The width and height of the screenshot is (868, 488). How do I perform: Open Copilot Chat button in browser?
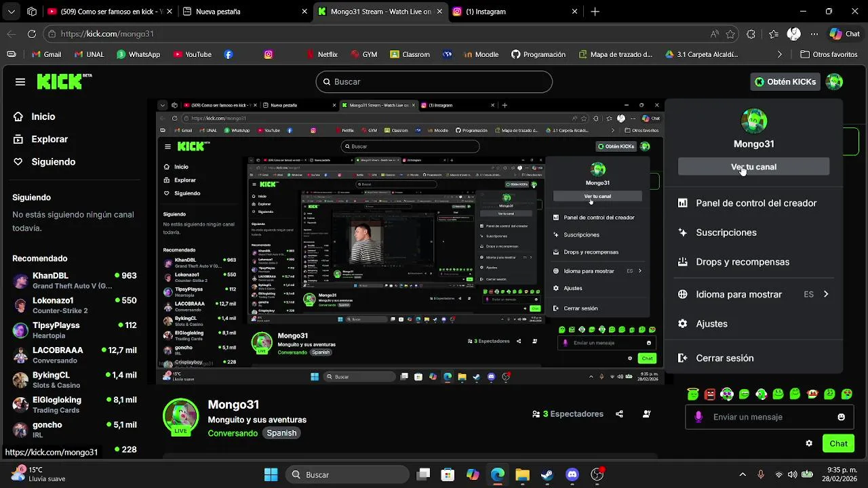[x=844, y=34]
